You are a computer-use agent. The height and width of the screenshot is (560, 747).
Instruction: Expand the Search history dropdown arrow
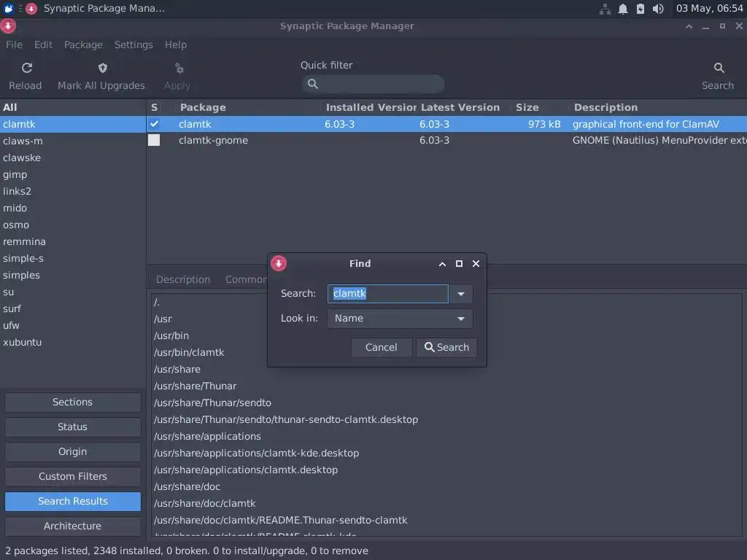pyautogui.click(x=461, y=294)
